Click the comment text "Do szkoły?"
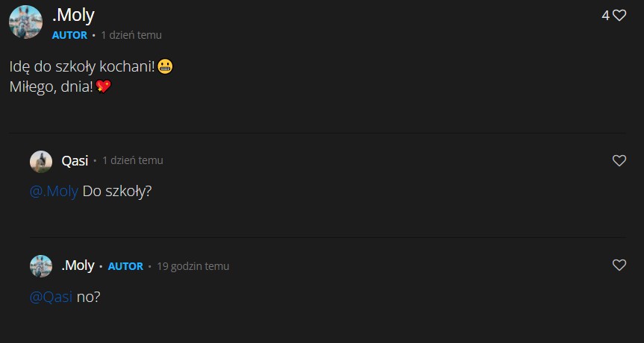 pos(117,191)
